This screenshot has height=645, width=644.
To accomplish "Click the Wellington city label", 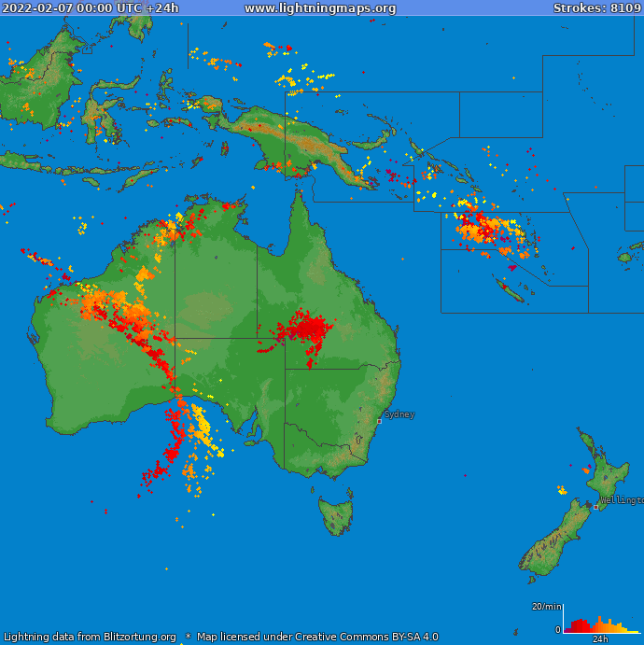I will 622,500.
